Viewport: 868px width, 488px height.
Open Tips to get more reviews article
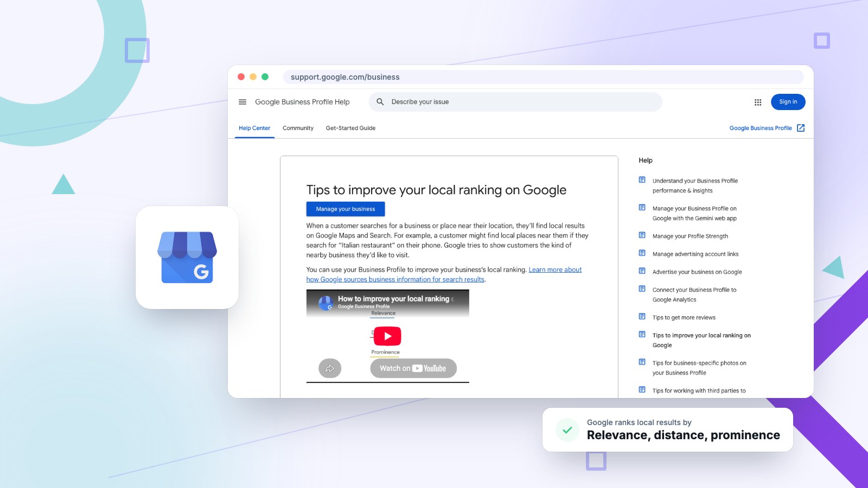684,318
